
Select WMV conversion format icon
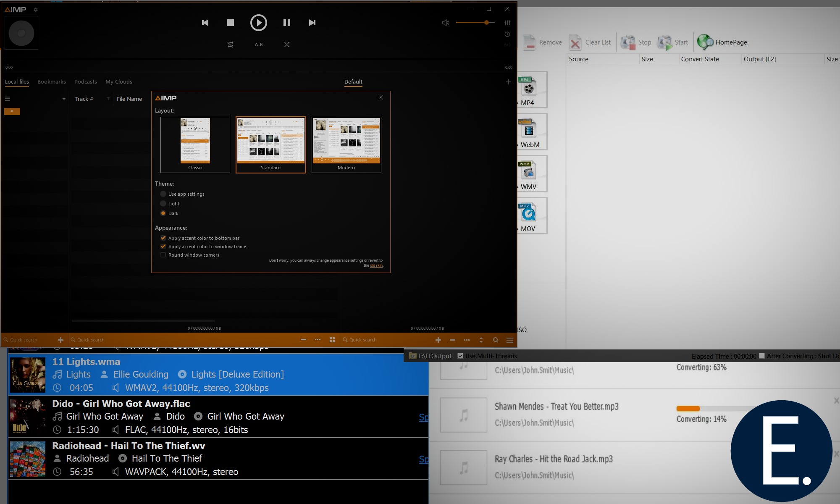[x=532, y=174]
